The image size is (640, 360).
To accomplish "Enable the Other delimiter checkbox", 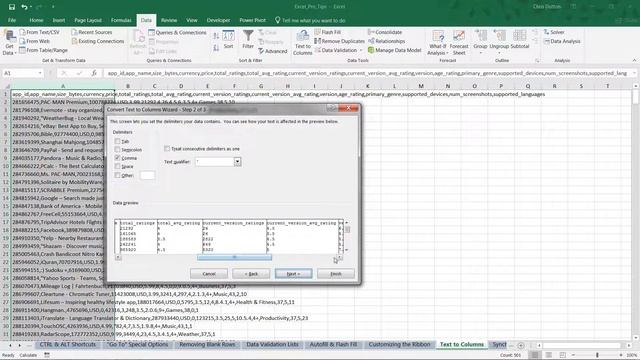I will pyautogui.click(x=118, y=175).
